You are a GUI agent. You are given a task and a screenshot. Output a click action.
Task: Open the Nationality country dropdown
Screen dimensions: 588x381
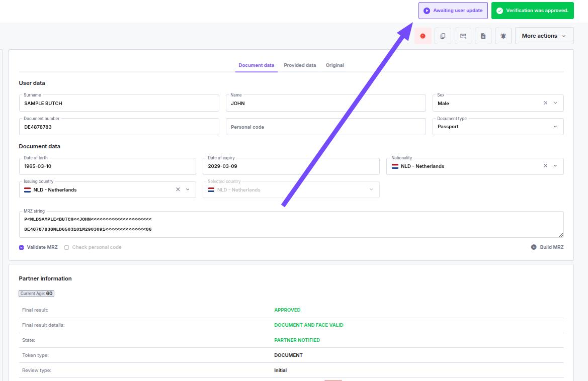pos(555,166)
